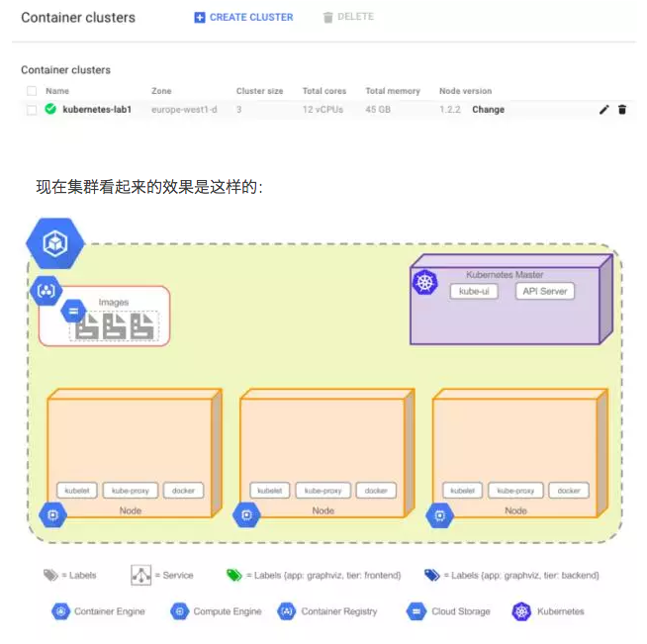Image resolution: width=647 pixels, height=644 pixels.
Task: Click green status check icon of kubernetes-lab1
Action: coord(50,109)
